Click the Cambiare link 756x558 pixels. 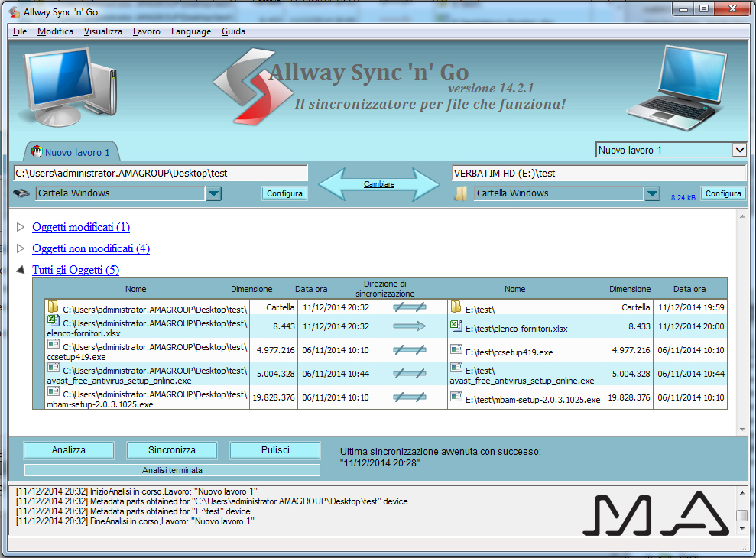(379, 184)
